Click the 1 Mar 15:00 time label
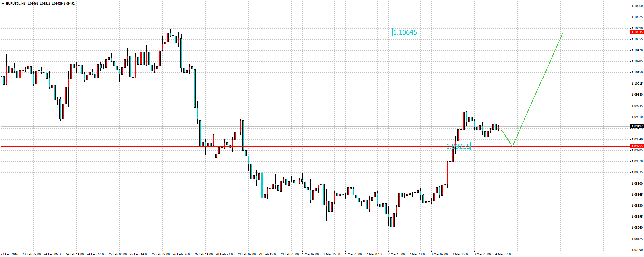This screenshot has width=644, height=257. [332, 254]
